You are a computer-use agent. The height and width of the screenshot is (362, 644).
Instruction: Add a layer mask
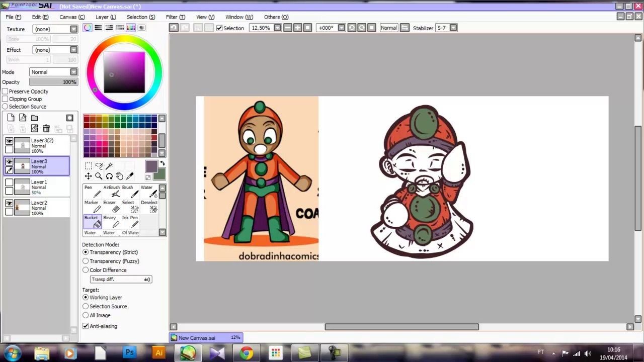coord(70,118)
